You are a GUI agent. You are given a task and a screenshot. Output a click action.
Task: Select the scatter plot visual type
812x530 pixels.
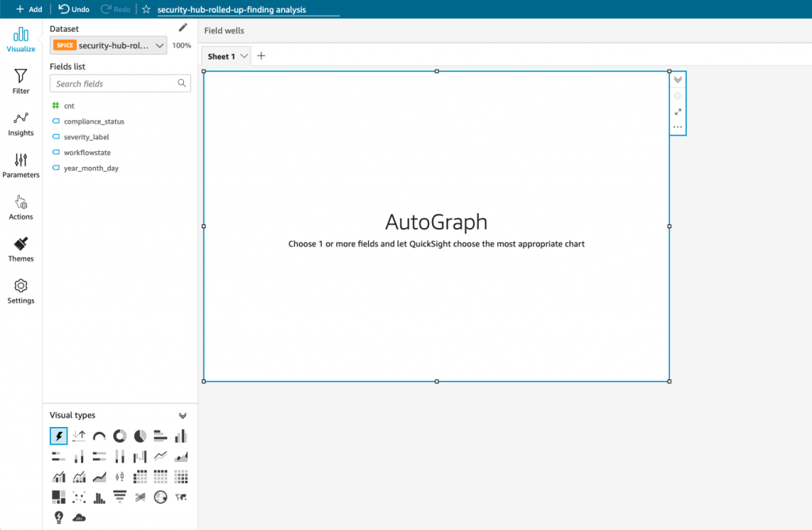click(79, 497)
